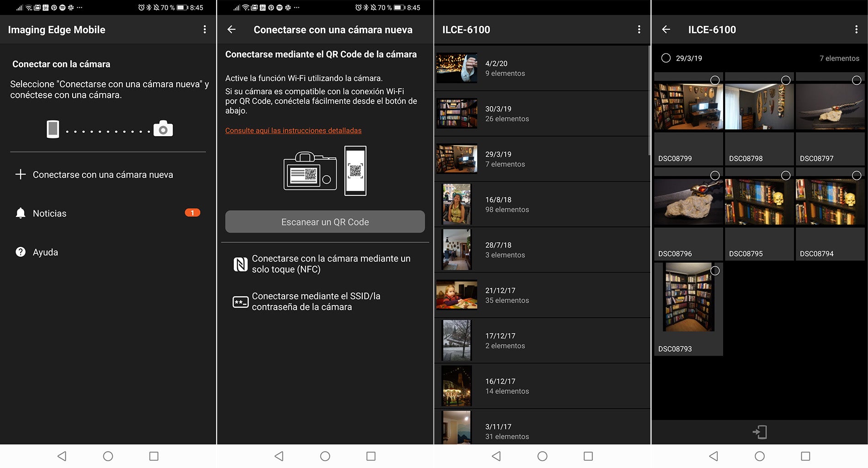Tap the NFC one-touch connection icon
The height and width of the screenshot is (468, 868).
(240, 264)
